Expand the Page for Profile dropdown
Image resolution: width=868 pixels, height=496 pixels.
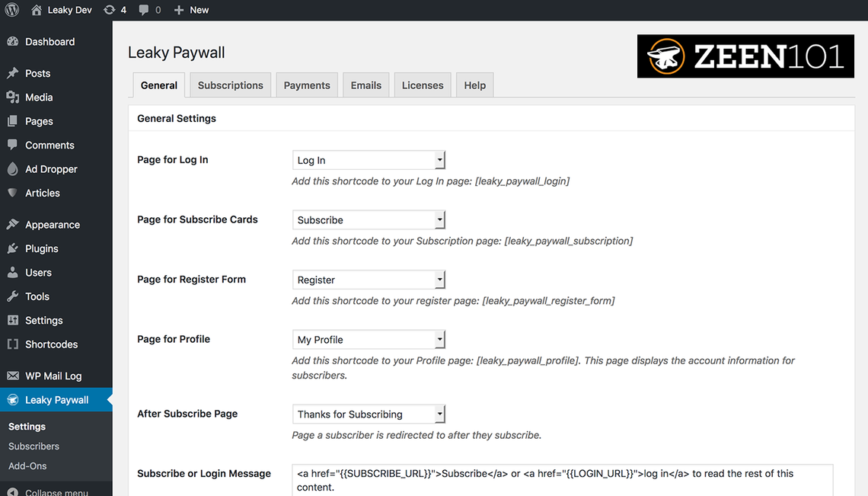[x=369, y=340]
